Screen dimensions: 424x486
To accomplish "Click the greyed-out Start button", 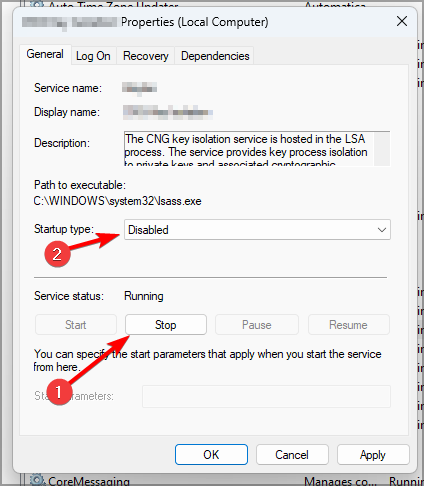I will click(x=76, y=325).
